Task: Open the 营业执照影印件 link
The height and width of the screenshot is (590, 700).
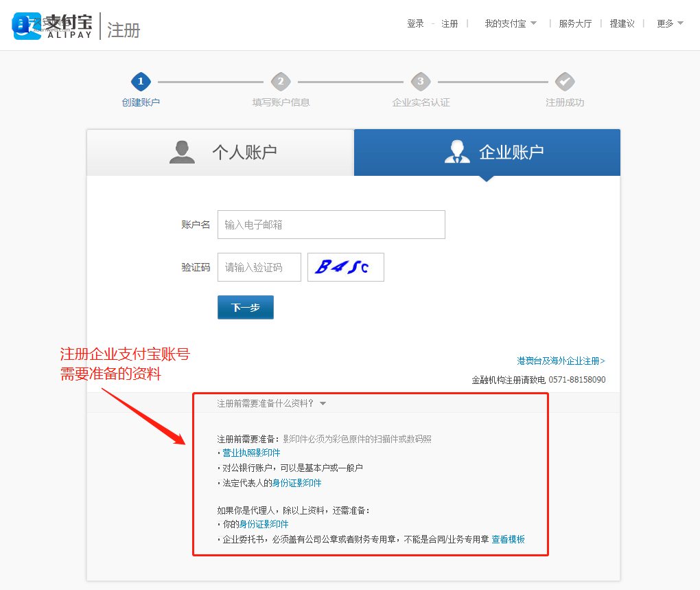Action: (x=251, y=453)
